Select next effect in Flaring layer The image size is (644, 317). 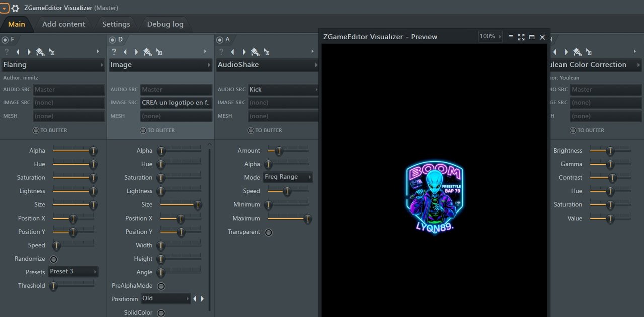29,52
